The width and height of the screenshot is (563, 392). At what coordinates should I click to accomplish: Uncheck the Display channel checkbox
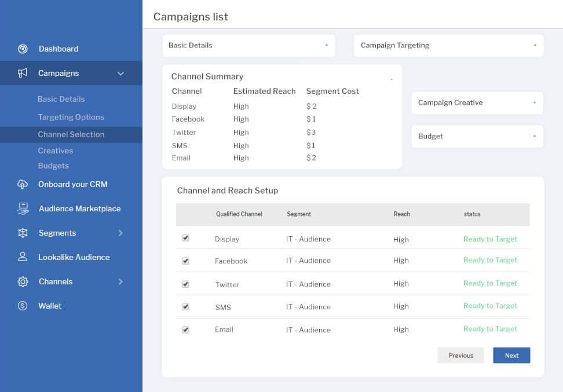[x=185, y=237]
